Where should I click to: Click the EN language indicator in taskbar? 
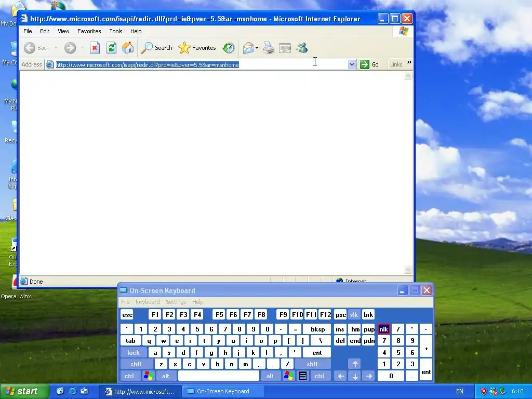(459, 391)
